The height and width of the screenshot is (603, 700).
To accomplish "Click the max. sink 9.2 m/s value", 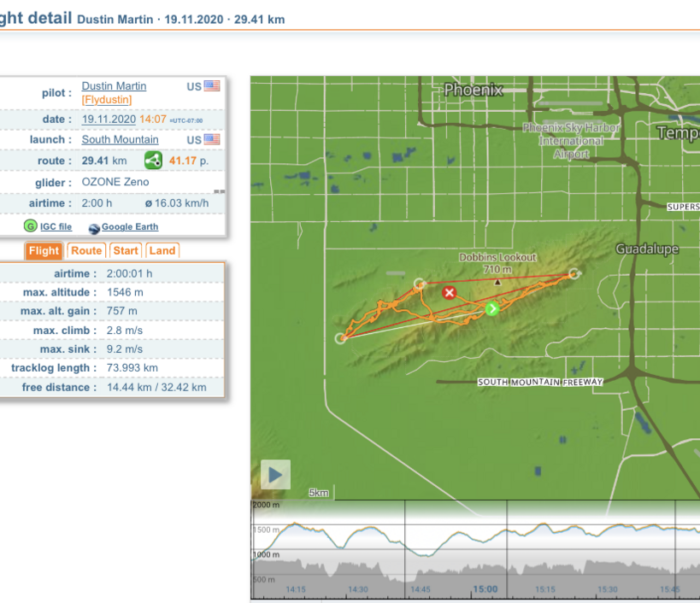I will pyautogui.click(x=125, y=348).
